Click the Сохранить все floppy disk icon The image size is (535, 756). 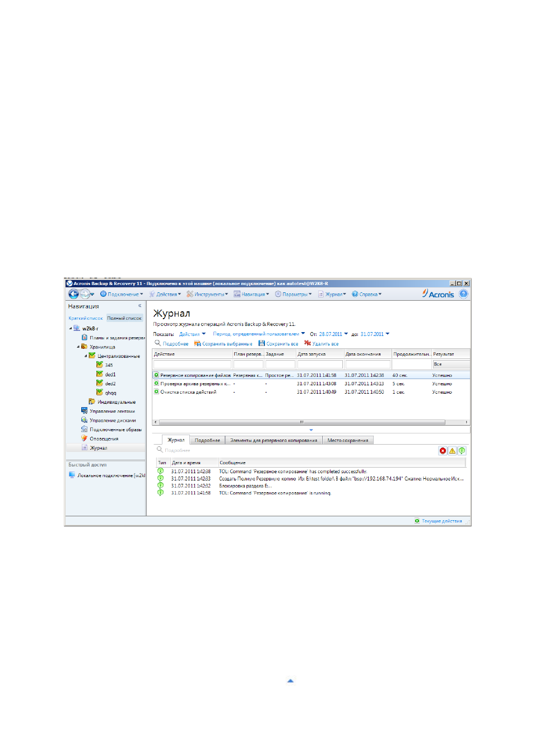(262, 343)
